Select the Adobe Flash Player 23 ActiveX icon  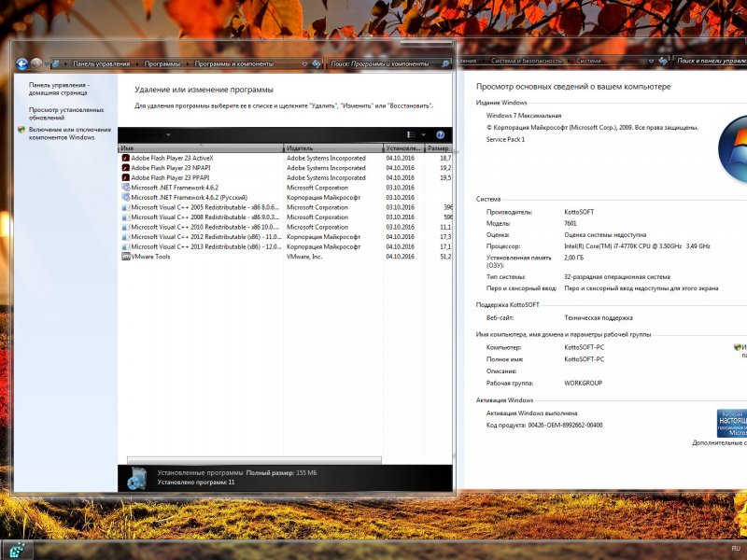click(x=126, y=158)
